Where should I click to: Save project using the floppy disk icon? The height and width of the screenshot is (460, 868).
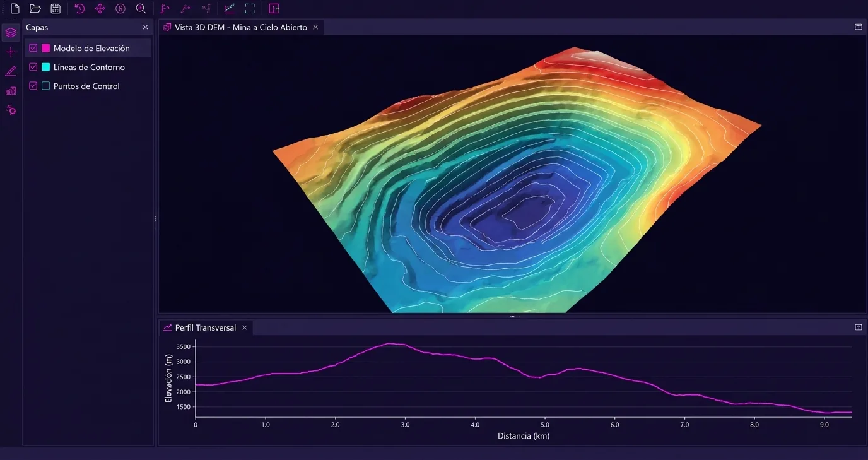click(x=56, y=9)
